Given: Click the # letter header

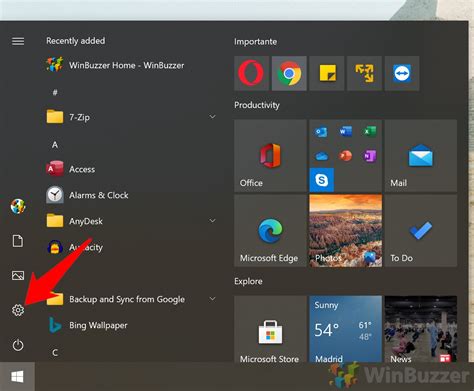Looking at the screenshot, I should point(55,92).
